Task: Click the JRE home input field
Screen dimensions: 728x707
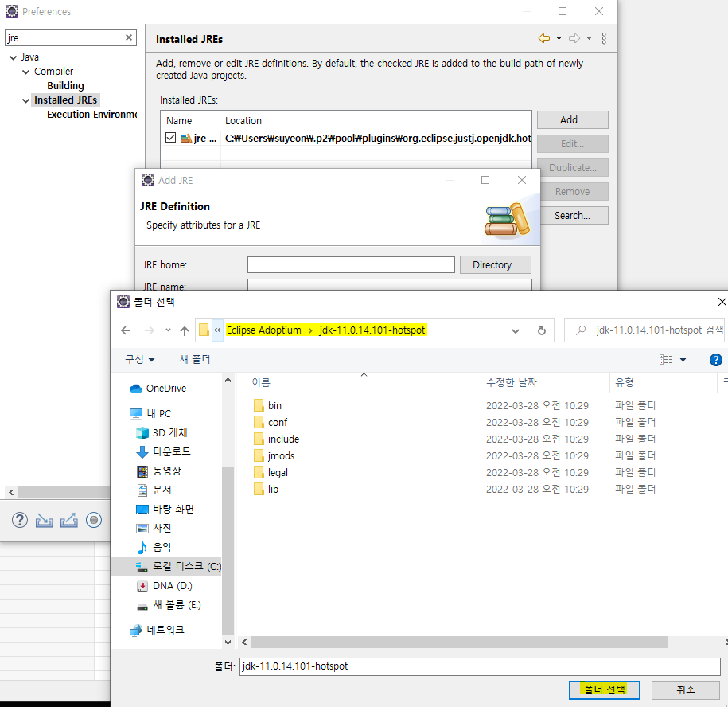Action: [351, 265]
